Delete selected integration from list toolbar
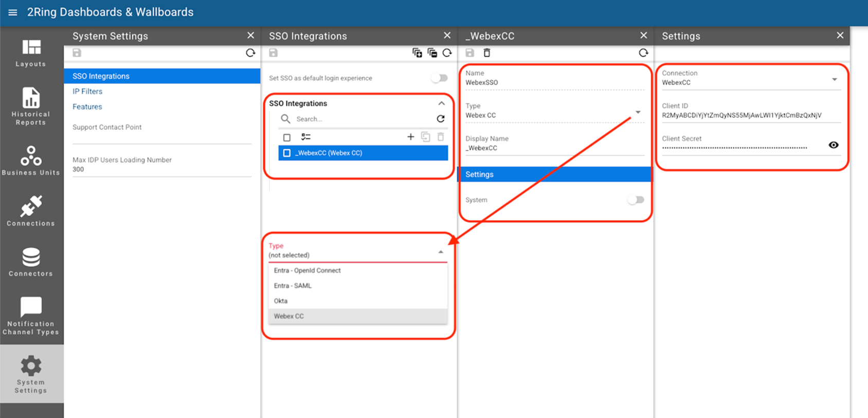The height and width of the screenshot is (418, 868). pos(441,137)
